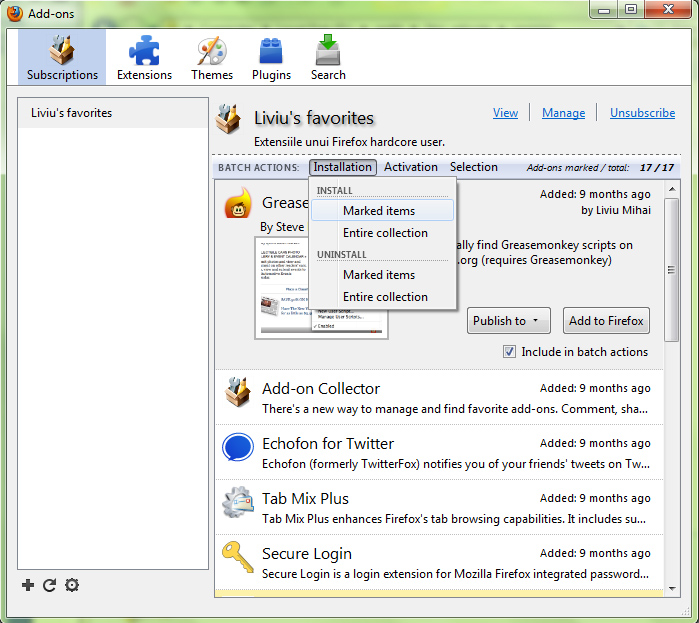Open the Extensions puzzle piece tab
Screen dimensions: 699x623
[144, 57]
